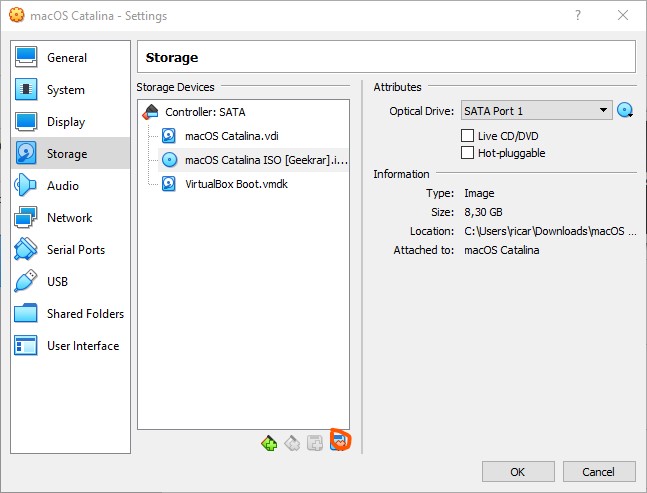Click the choose disk image icon
This screenshot has width=647, height=493.
tap(625, 111)
